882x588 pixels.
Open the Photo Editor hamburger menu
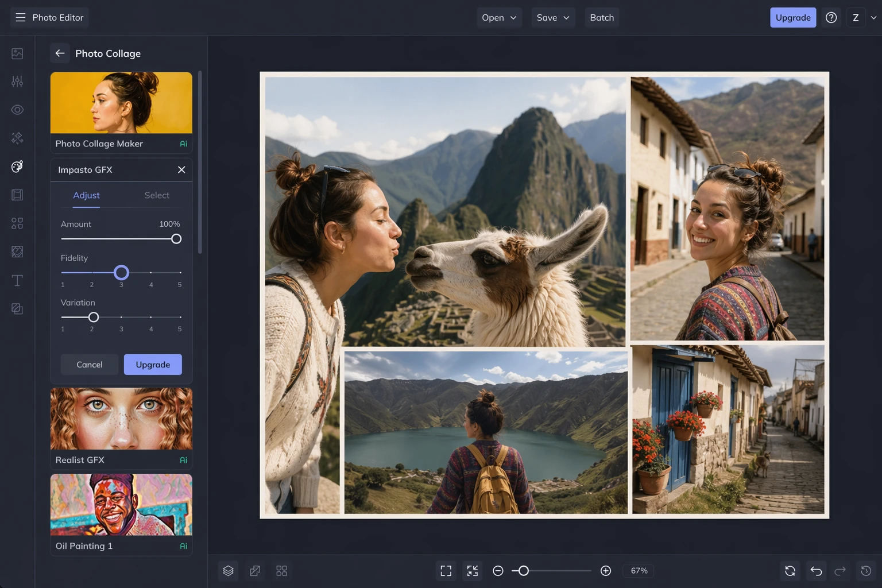21,18
